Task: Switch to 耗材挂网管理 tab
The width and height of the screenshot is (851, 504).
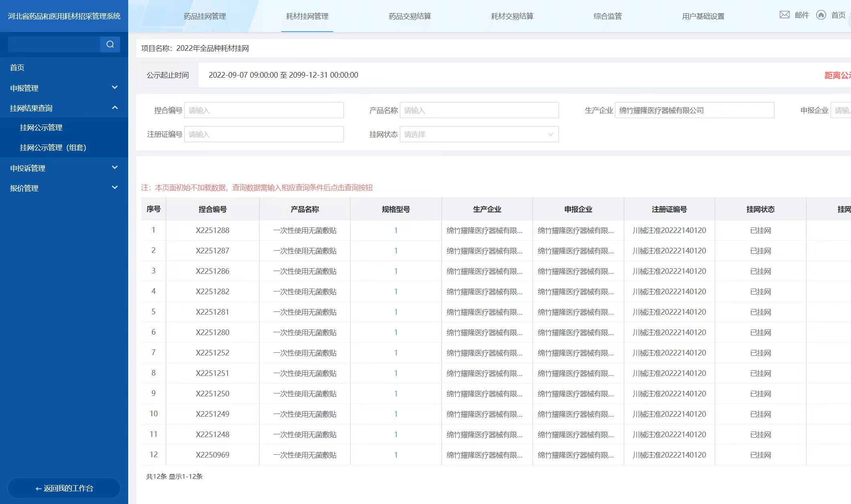Action: [x=307, y=16]
